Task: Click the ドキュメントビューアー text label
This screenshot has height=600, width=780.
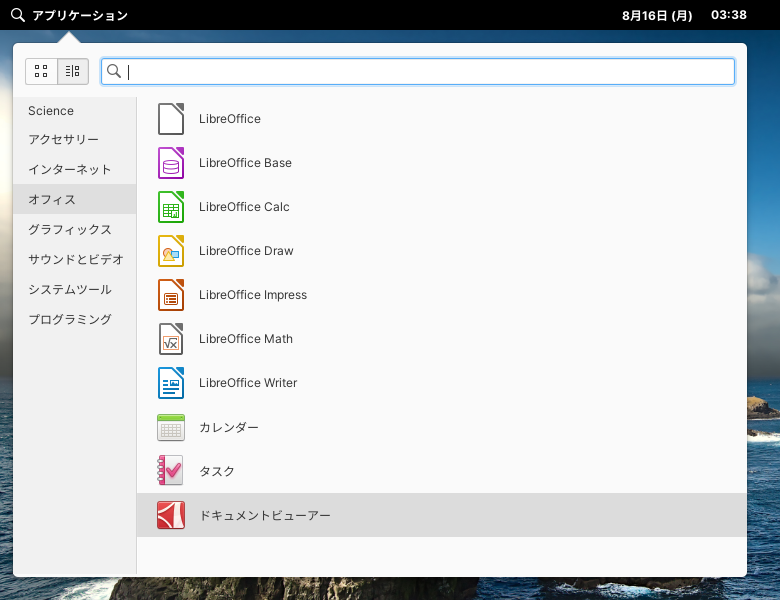Action: (265, 515)
